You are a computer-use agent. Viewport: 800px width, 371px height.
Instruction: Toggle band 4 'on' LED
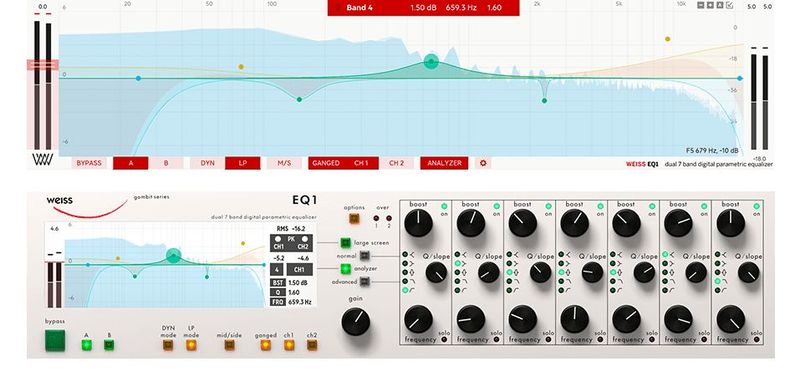pos(601,206)
